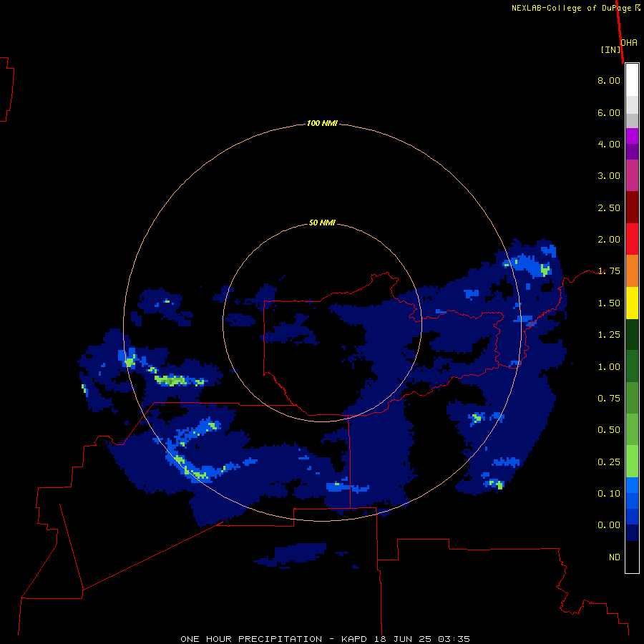644x644 pixels.
Task: Click the 1.75 legend value
Action: 609,271
